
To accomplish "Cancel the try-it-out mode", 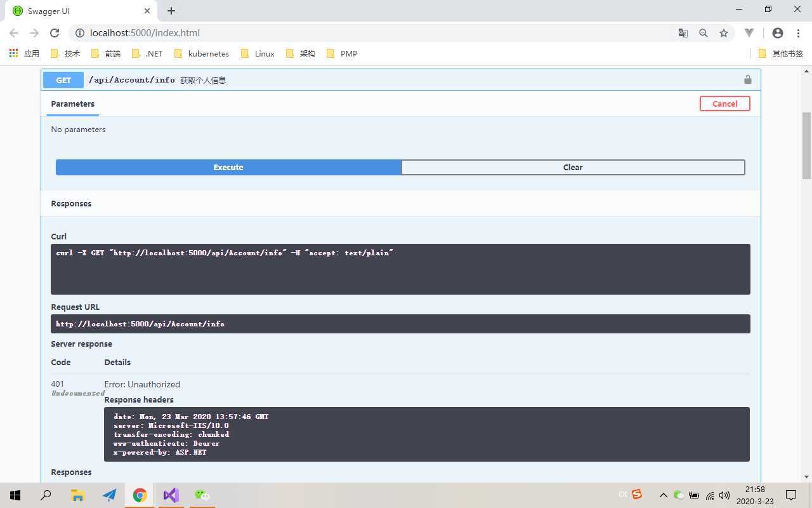I will 725,104.
